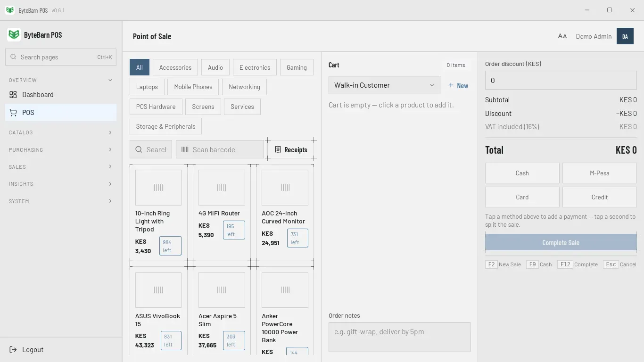Focus the Search pages box

(61, 57)
